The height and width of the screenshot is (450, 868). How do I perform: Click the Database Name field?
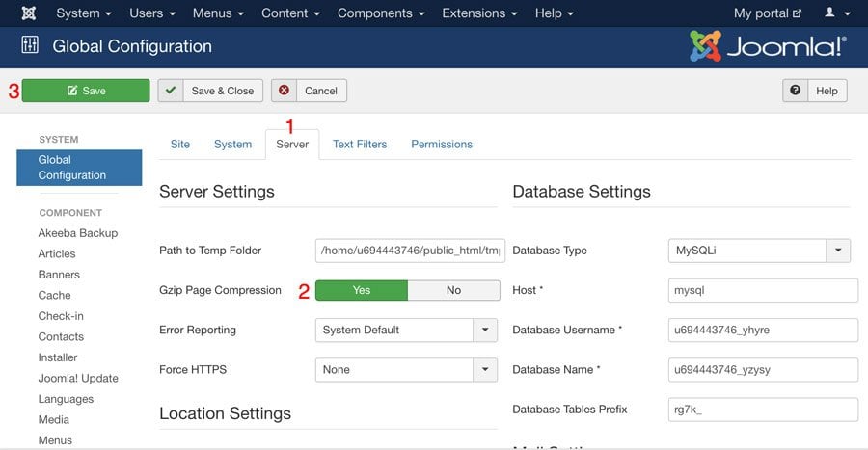(764, 370)
